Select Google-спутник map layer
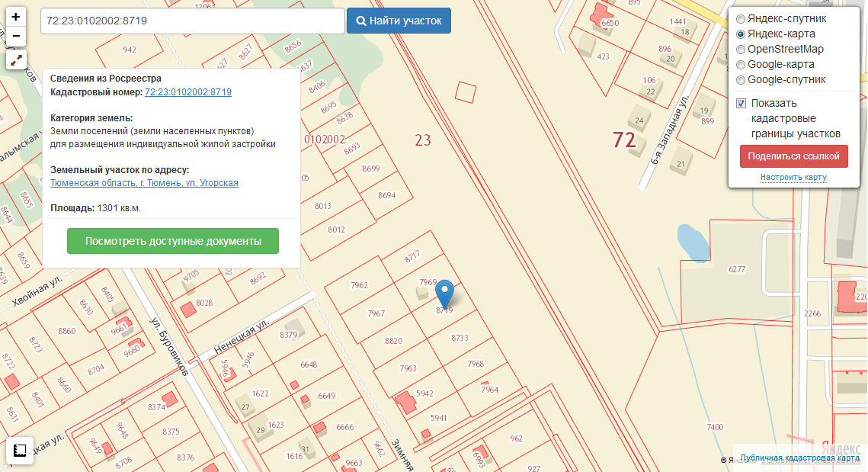The image size is (868, 472). (741, 80)
